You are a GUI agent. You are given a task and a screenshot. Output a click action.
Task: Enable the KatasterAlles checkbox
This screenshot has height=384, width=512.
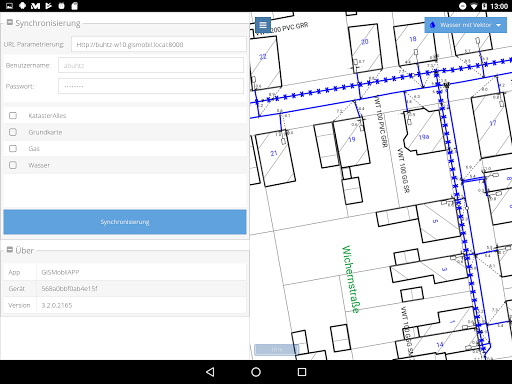(13, 116)
